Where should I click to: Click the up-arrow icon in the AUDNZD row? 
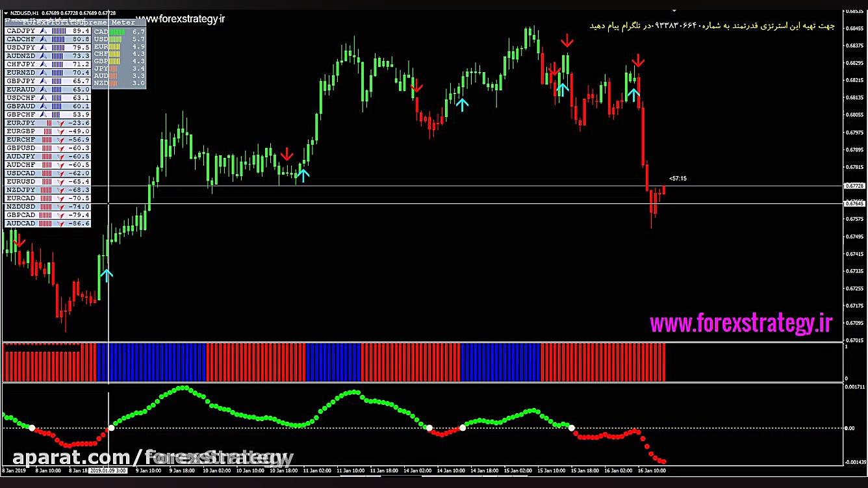pyautogui.click(x=44, y=56)
